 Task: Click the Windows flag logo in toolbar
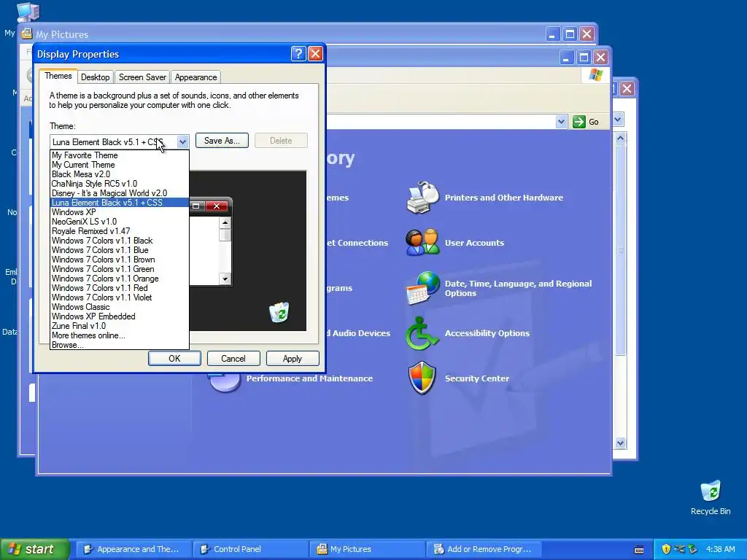pos(595,75)
